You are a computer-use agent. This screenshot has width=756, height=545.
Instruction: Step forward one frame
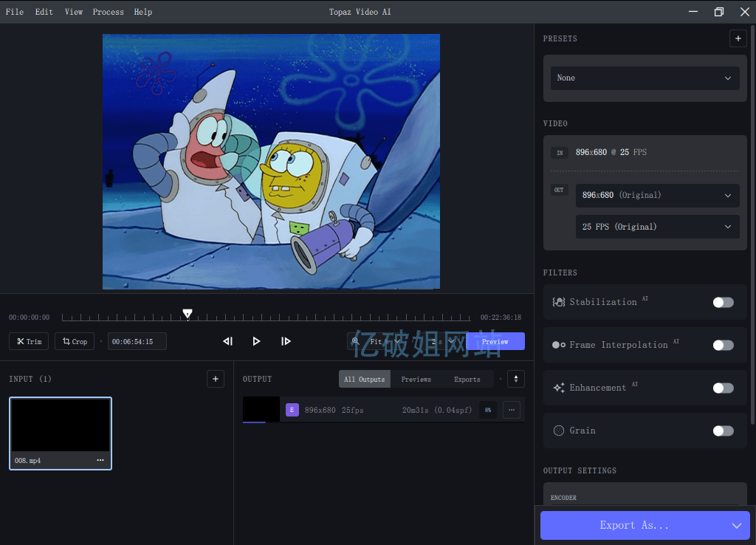[x=286, y=341]
